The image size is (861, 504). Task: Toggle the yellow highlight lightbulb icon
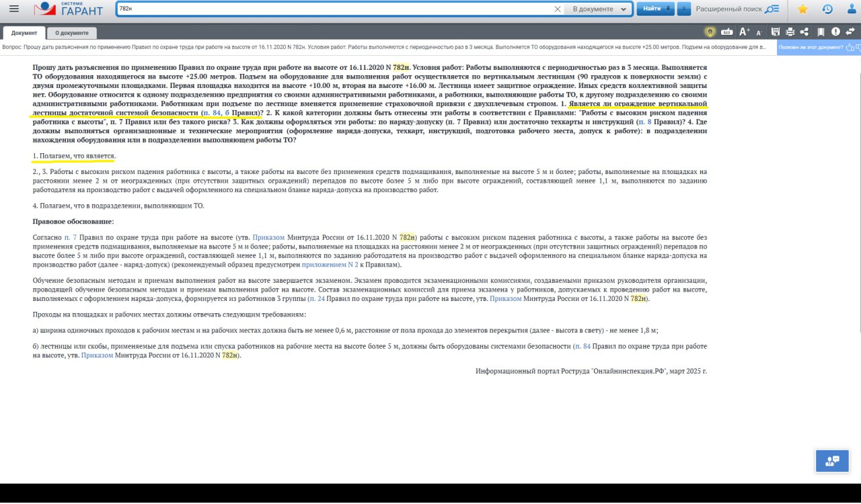pyautogui.click(x=710, y=32)
